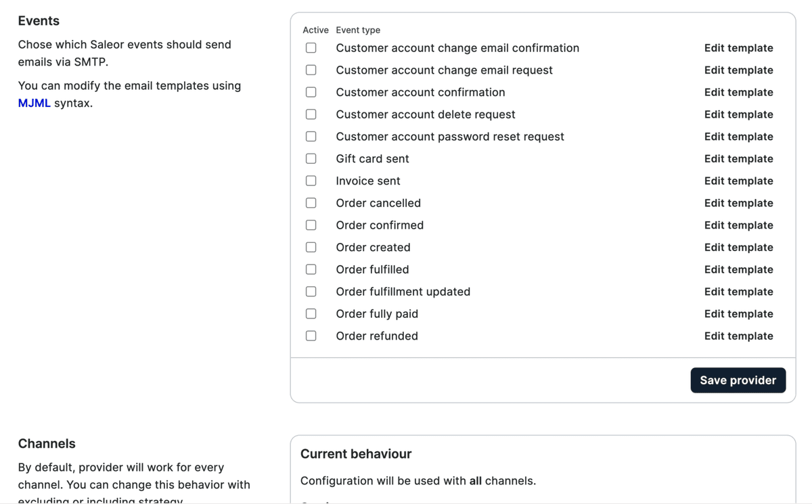This screenshot has width=812, height=504.
Task: Tick the Customer account confirmation checkbox
Action: click(x=311, y=92)
